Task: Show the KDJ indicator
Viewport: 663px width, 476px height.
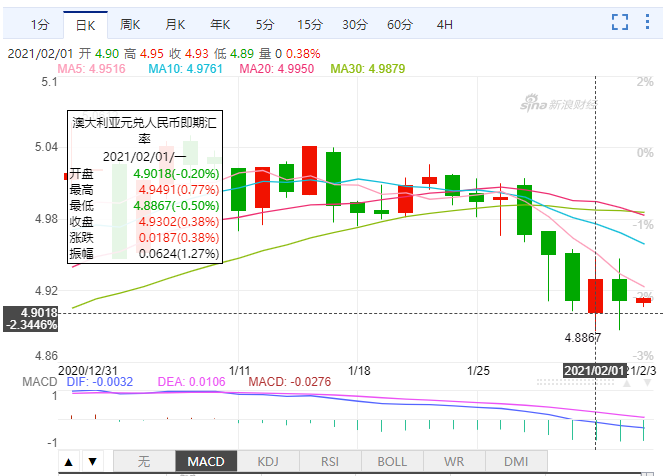Action: click(x=268, y=461)
